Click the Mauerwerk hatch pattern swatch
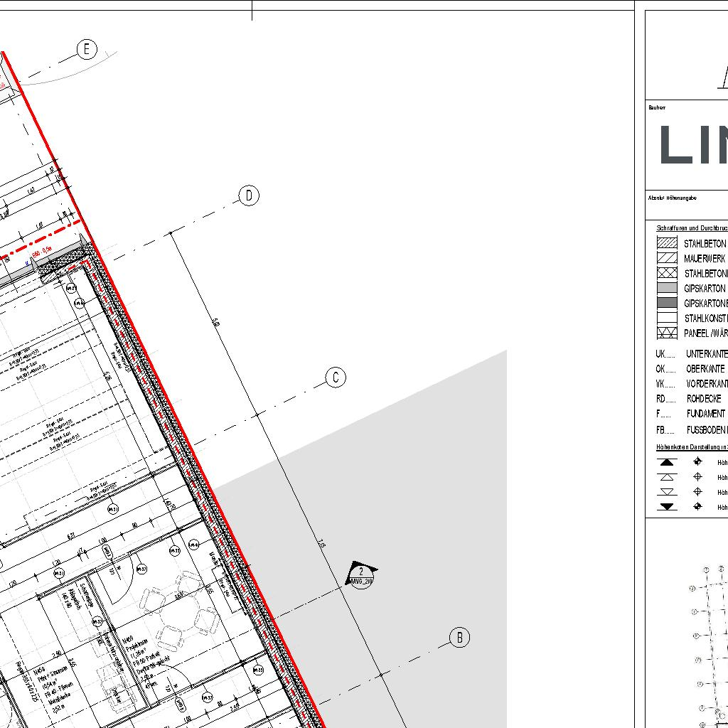Screen dimensions: 728x728 (667, 258)
